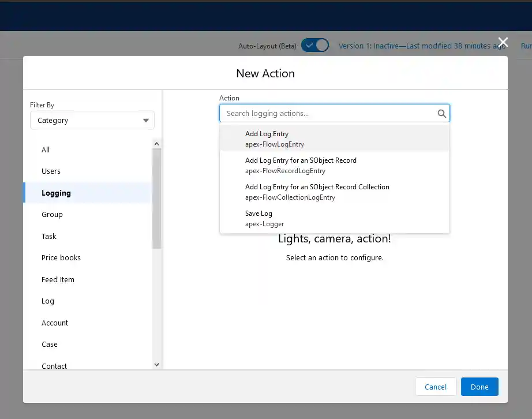The image size is (532, 419).
Task: Select the Logging category
Action: pyautogui.click(x=56, y=193)
